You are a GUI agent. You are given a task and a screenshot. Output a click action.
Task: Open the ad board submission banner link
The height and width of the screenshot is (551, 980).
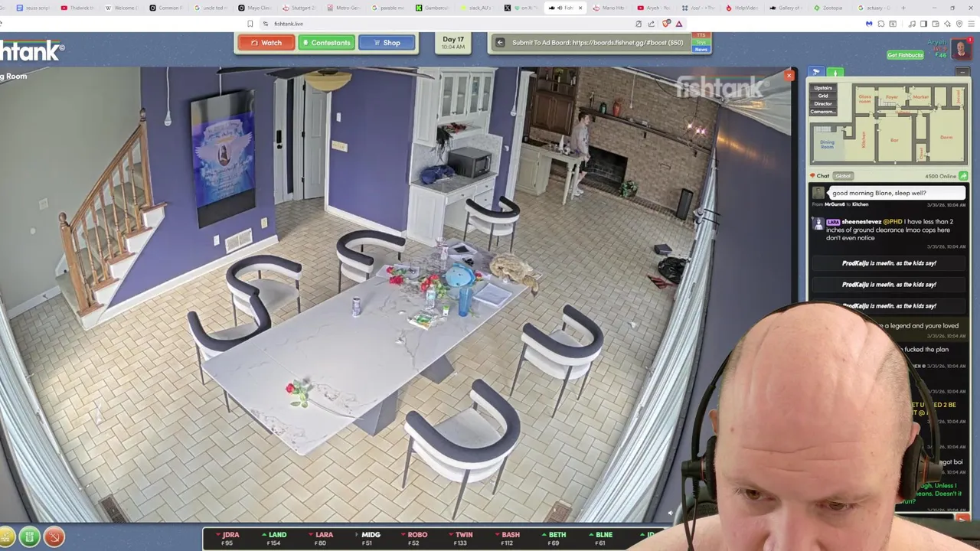pos(597,43)
